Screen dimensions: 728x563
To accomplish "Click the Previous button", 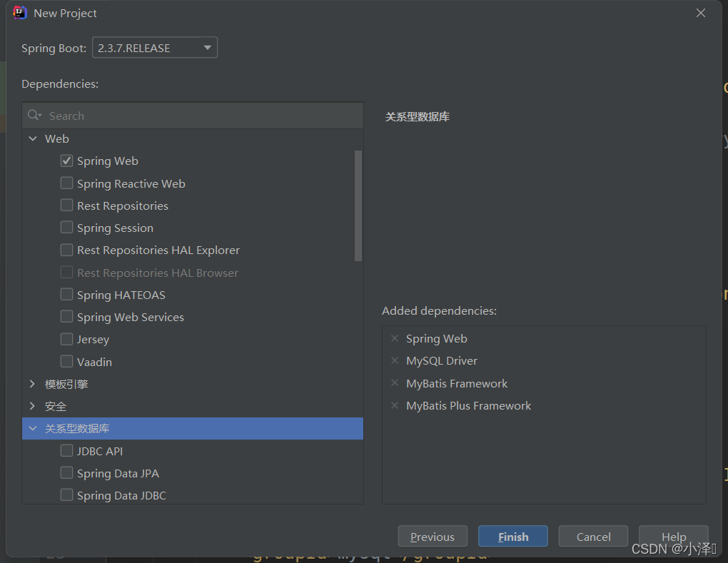I will (433, 537).
